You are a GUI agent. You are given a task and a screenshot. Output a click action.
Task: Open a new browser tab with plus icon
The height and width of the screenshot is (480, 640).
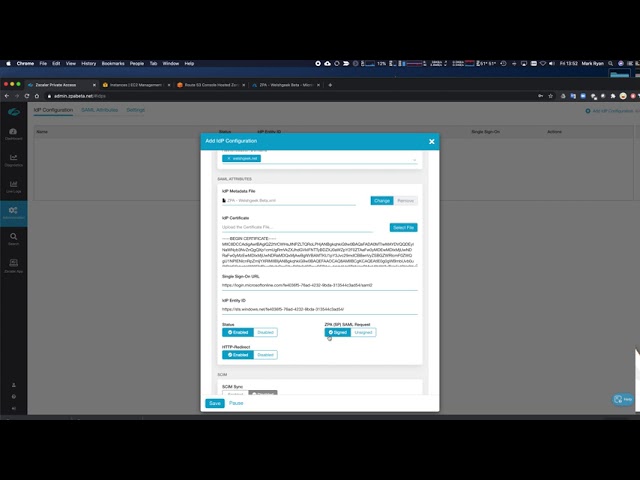[x=330, y=85]
